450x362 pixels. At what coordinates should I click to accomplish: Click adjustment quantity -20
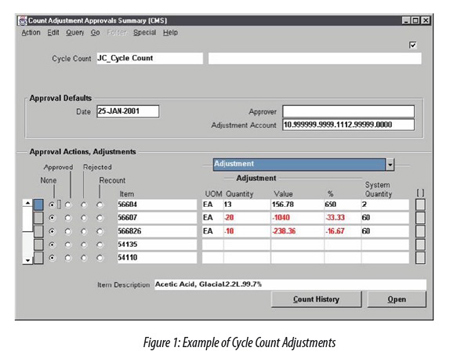coord(247,218)
